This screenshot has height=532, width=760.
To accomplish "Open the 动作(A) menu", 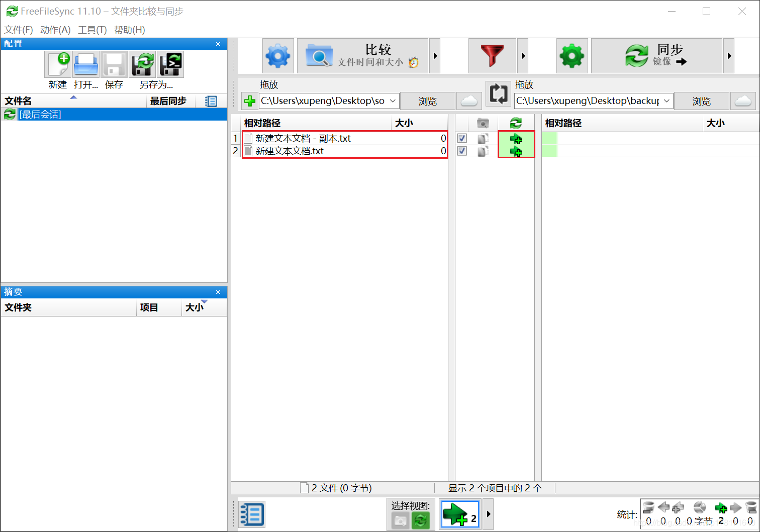I will 55,30.
